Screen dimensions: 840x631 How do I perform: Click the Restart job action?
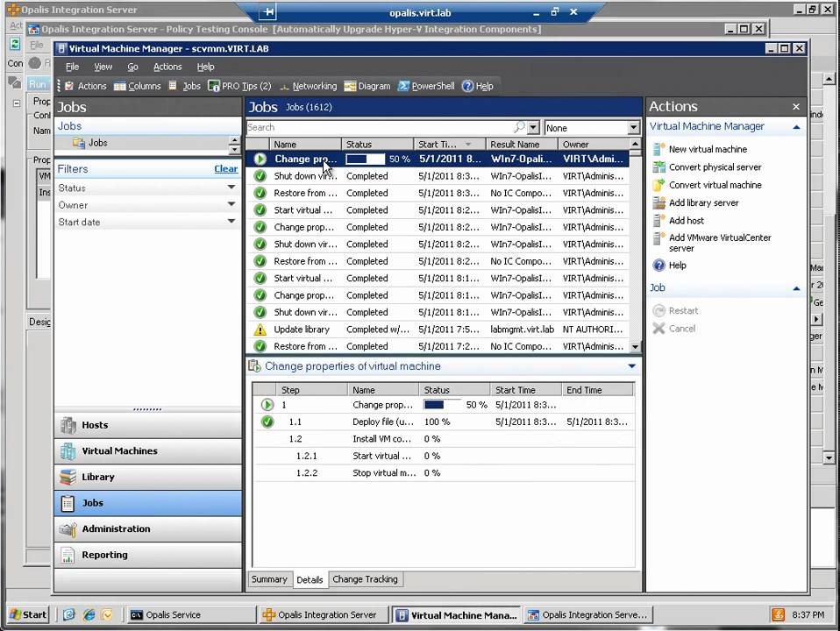point(675,310)
